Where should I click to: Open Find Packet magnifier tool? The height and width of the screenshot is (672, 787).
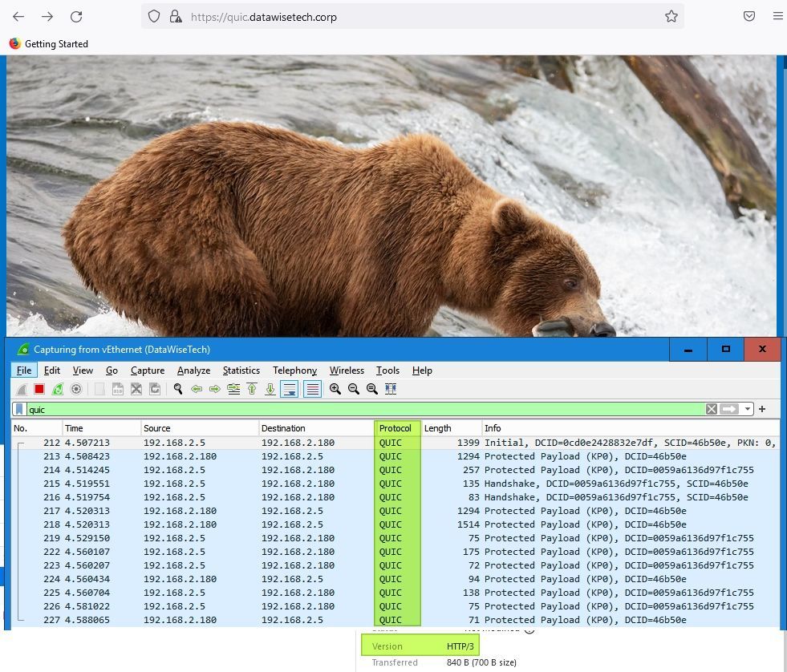177,389
